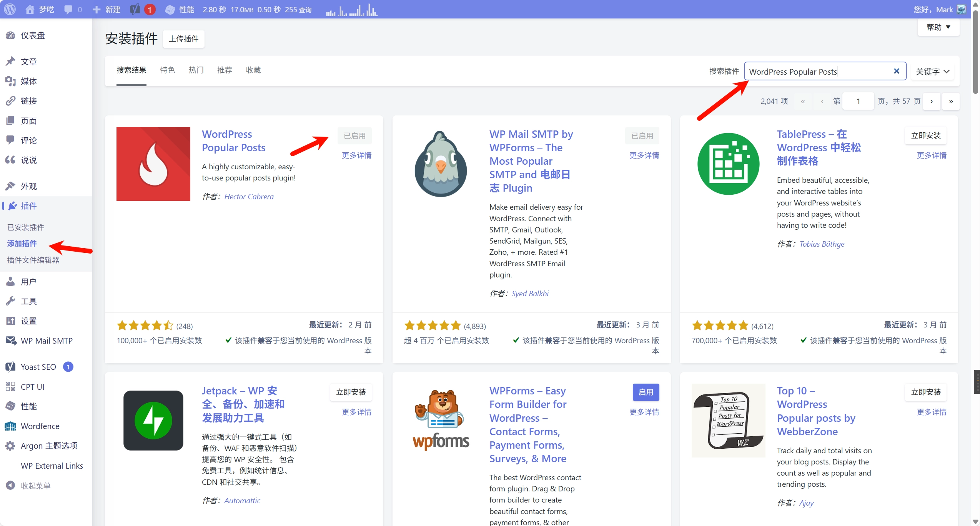The image size is (980, 526).
Task: Open the WP Mail SMTP pigeon thumbnail
Action: tap(441, 164)
